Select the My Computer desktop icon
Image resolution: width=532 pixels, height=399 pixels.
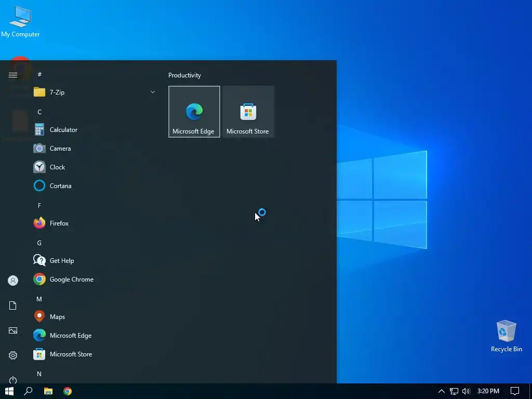[x=20, y=22]
